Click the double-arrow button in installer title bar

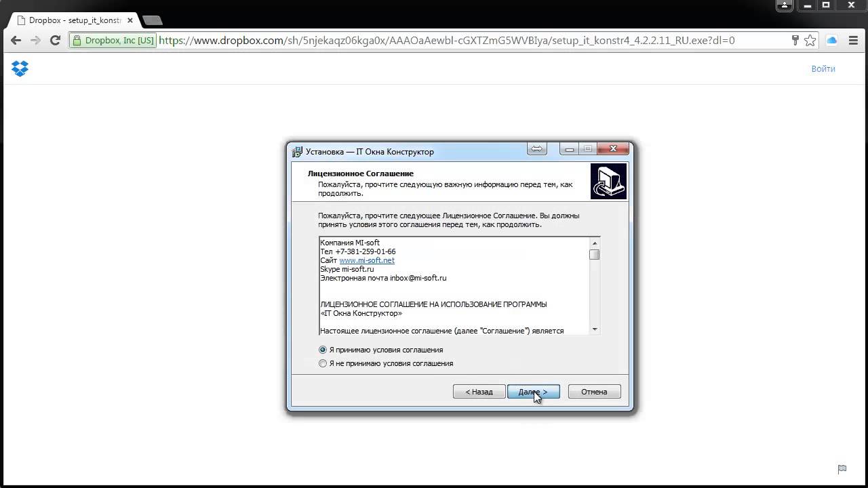537,149
